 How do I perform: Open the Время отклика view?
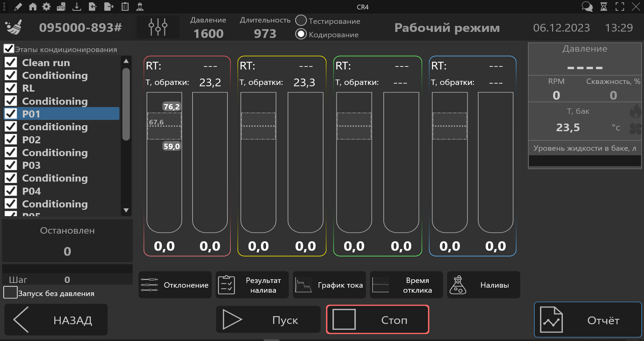pos(407,285)
